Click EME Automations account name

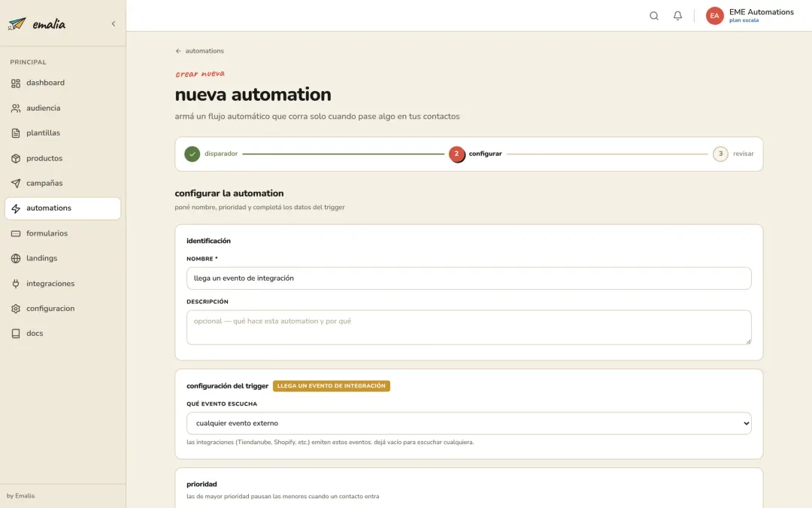(x=761, y=12)
